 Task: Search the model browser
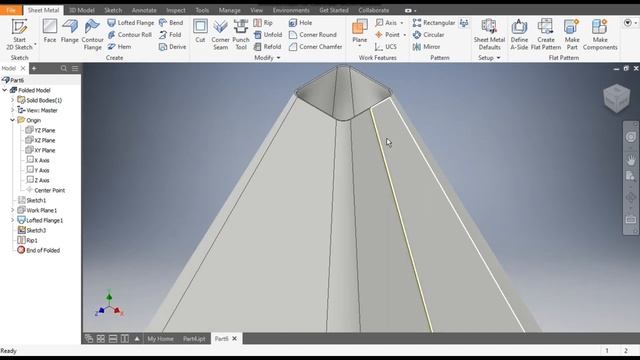64,68
